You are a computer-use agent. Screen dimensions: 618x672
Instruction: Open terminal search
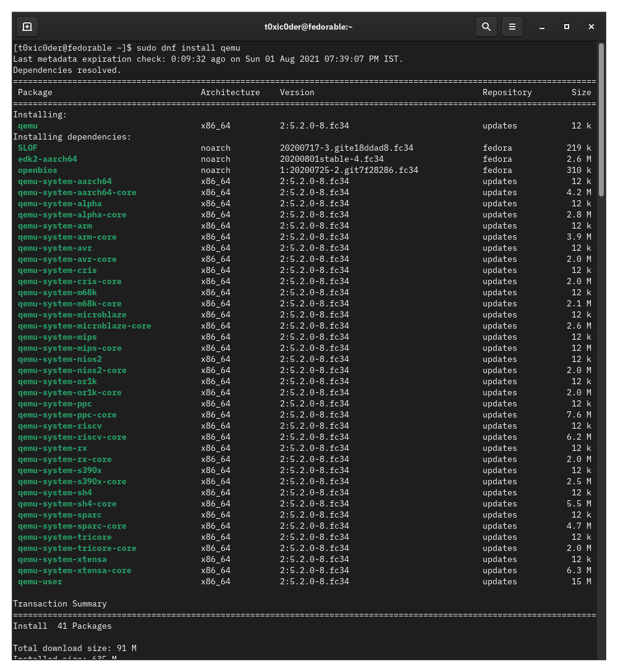(486, 27)
